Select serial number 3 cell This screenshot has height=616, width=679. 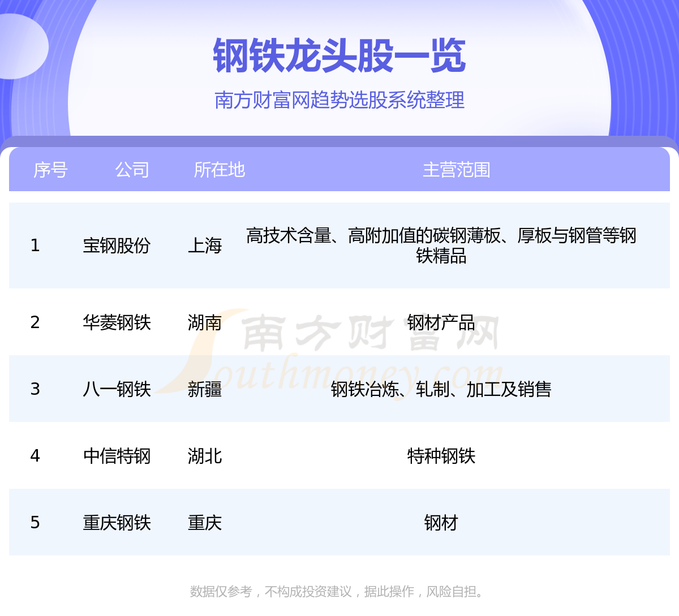(35, 389)
